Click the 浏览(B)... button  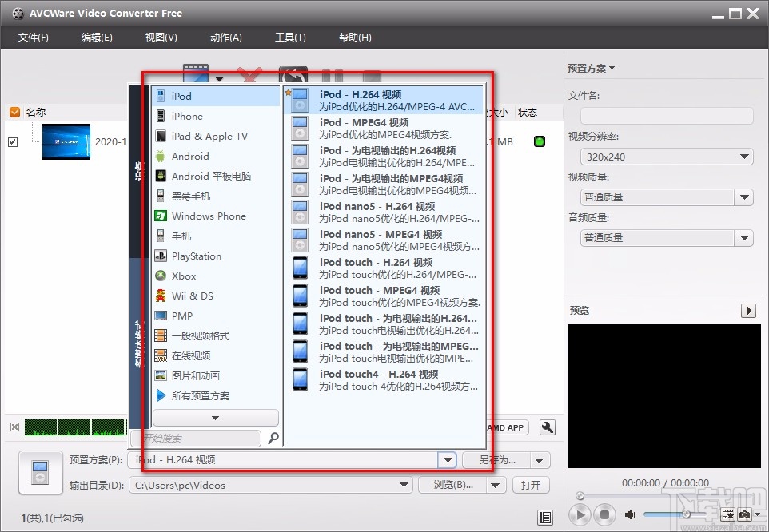tap(453, 485)
